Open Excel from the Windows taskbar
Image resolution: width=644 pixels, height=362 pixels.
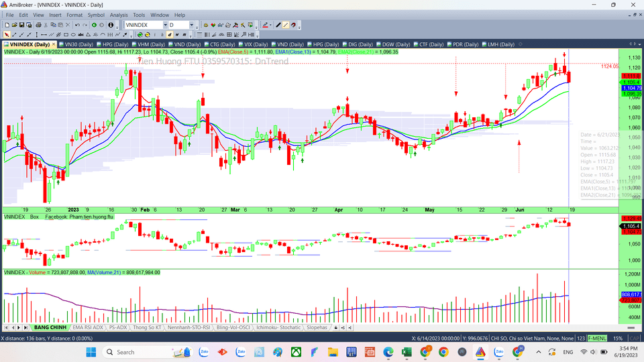point(406,352)
